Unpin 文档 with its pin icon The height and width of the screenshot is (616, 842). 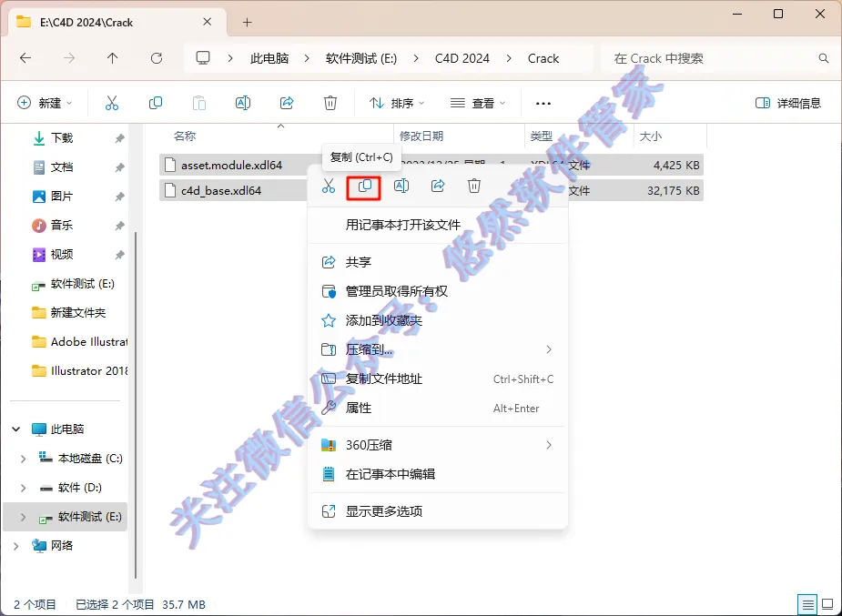click(119, 167)
